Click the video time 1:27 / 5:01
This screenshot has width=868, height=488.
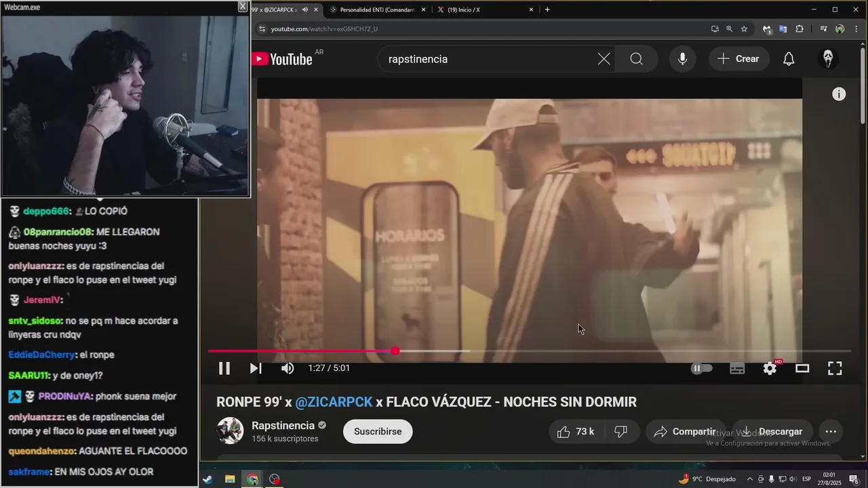(329, 368)
